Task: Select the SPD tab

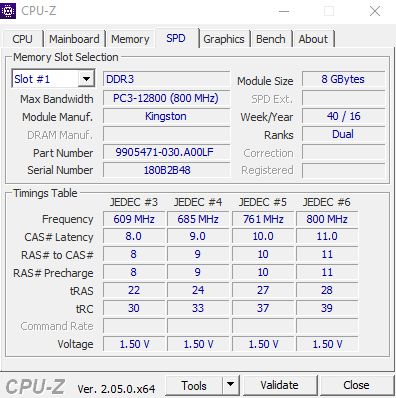Action: [x=176, y=38]
